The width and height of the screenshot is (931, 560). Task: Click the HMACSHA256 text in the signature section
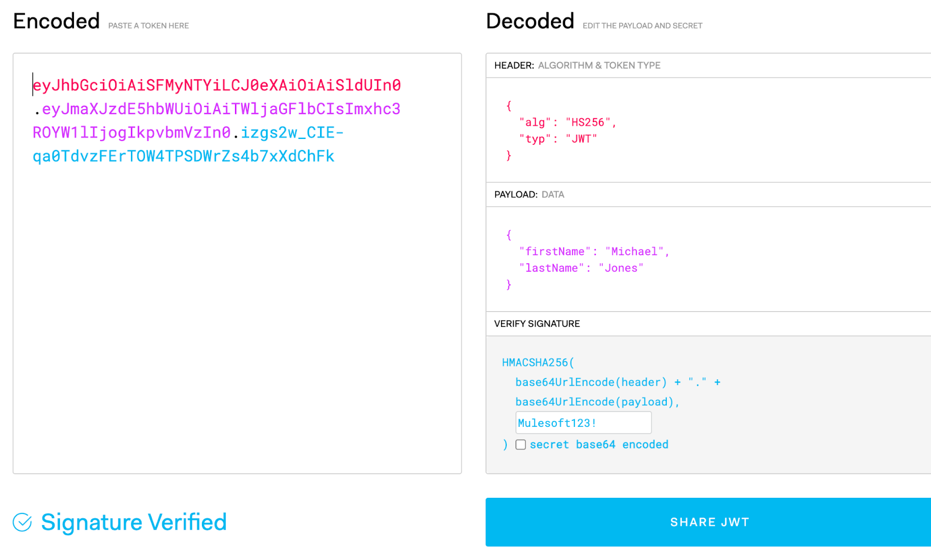tap(535, 362)
